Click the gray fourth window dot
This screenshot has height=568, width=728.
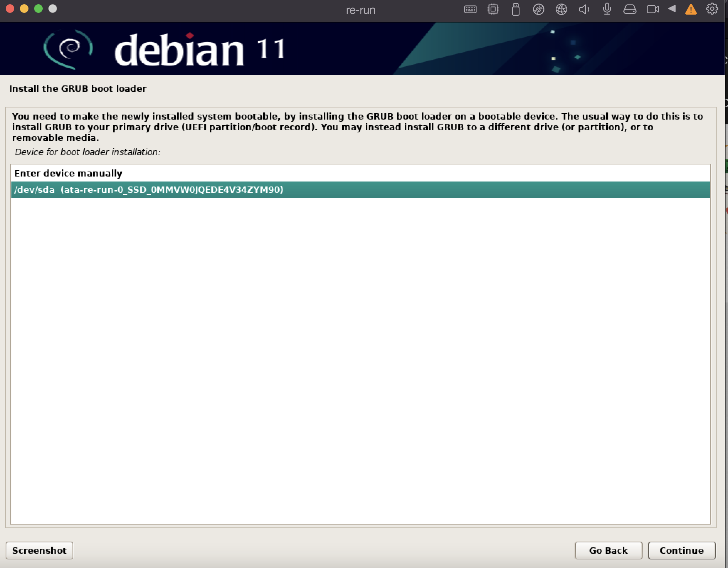point(53,9)
